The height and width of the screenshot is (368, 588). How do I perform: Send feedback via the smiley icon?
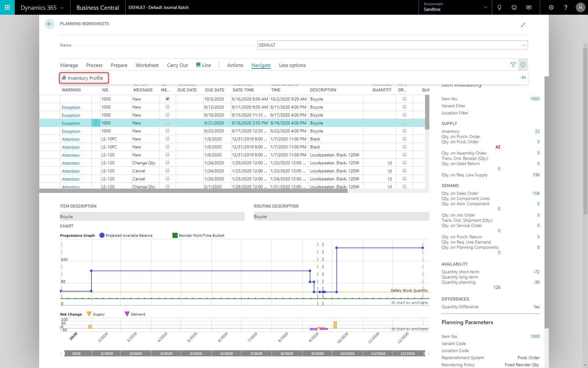pyautogui.click(x=514, y=7)
